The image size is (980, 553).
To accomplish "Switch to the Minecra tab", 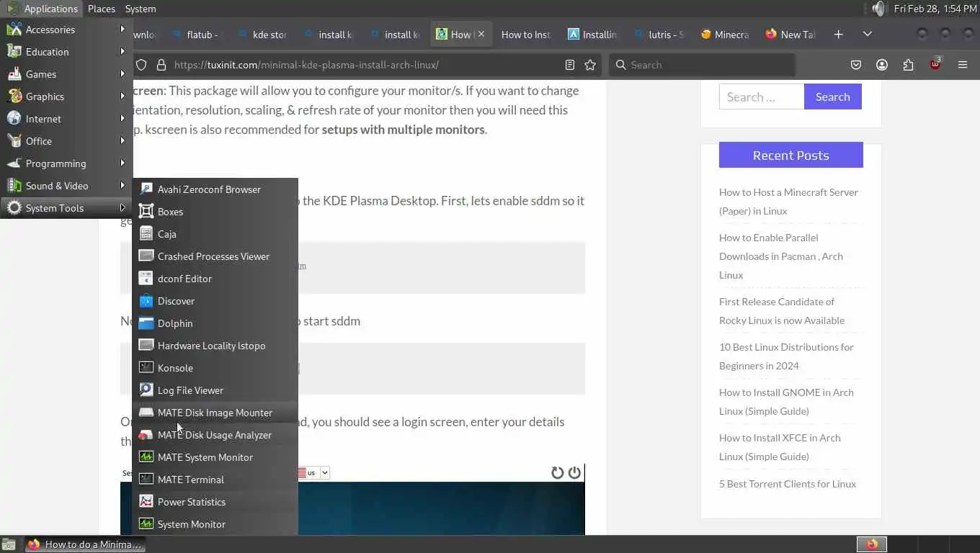I will point(726,35).
